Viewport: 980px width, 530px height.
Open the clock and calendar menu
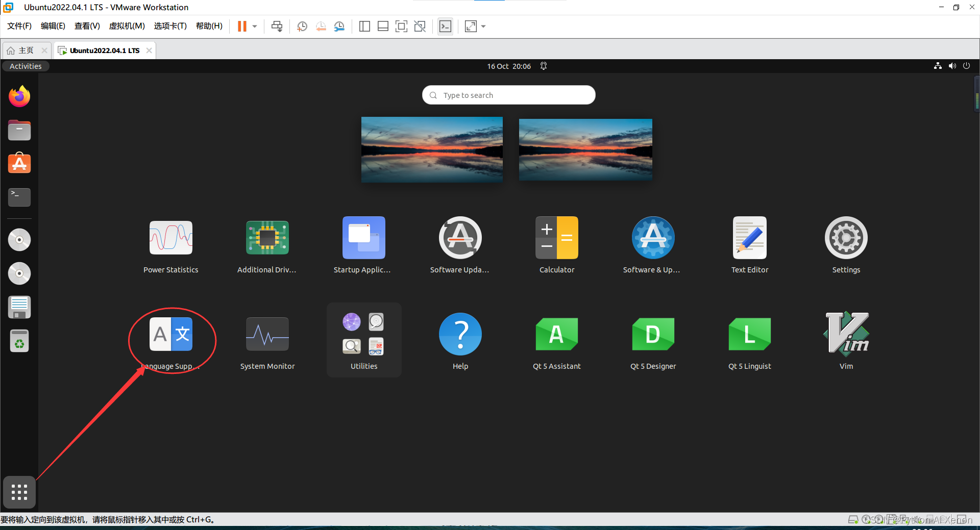(509, 66)
